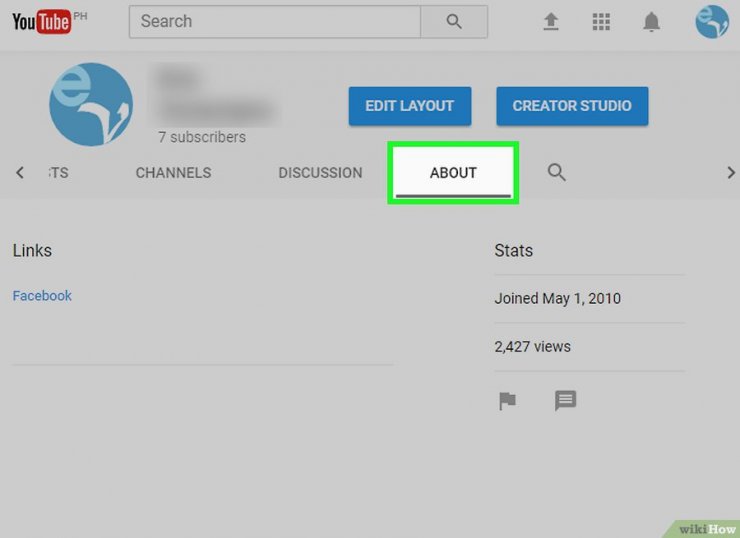Switch to the CHANNELS tab
The height and width of the screenshot is (538, 740).
173,173
